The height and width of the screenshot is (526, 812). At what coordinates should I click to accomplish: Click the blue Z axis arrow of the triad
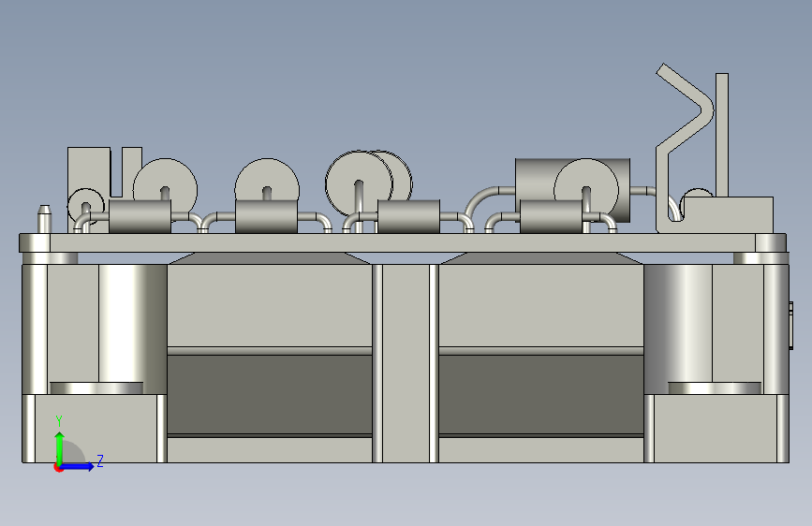(78, 466)
